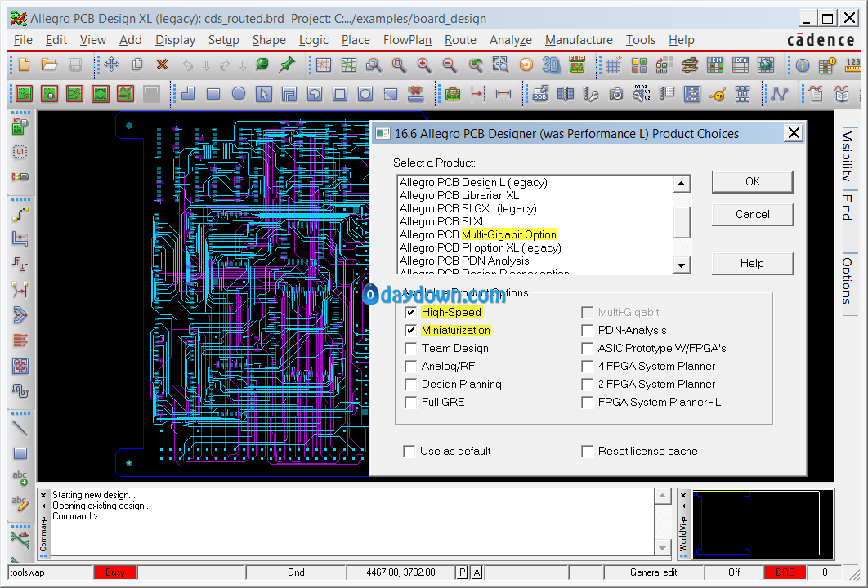The height and width of the screenshot is (588, 868).
Task: Check the Design Planning option
Action: click(x=411, y=385)
